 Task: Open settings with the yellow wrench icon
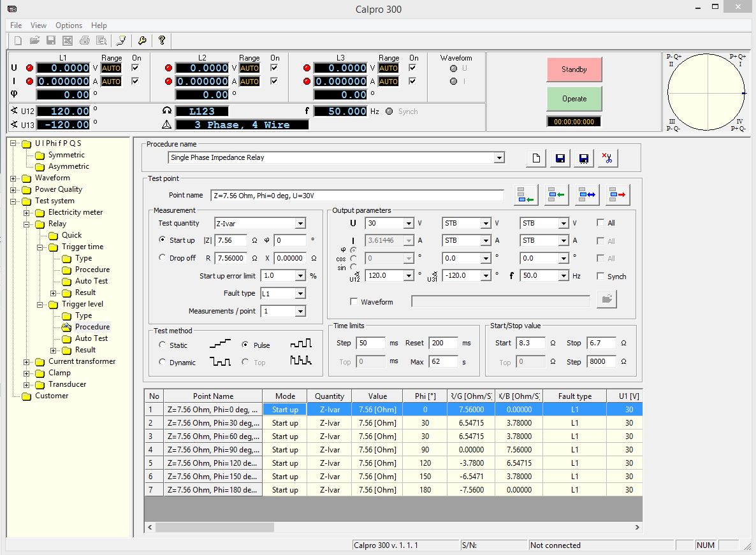click(142, 41)
